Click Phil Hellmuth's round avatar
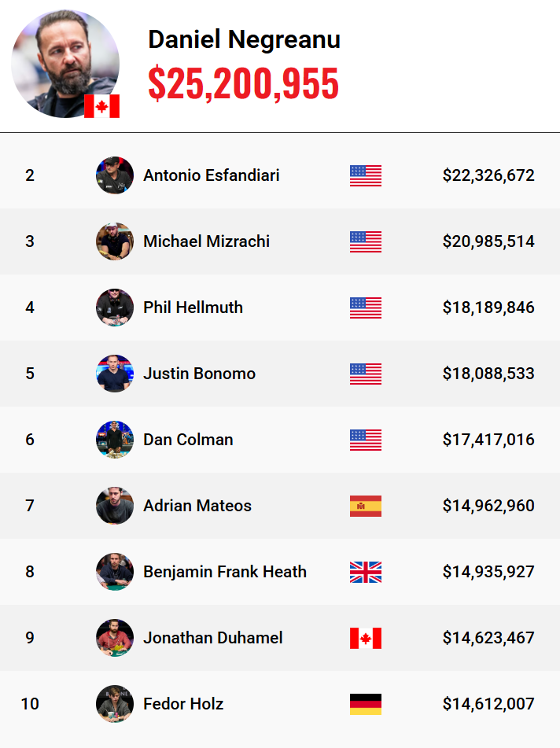560x748 pixels. pyautogui.click(x=115, y=308)
